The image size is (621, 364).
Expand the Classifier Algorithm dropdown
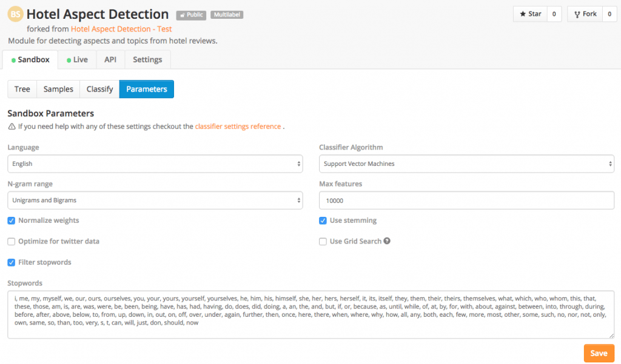(466, 164)
